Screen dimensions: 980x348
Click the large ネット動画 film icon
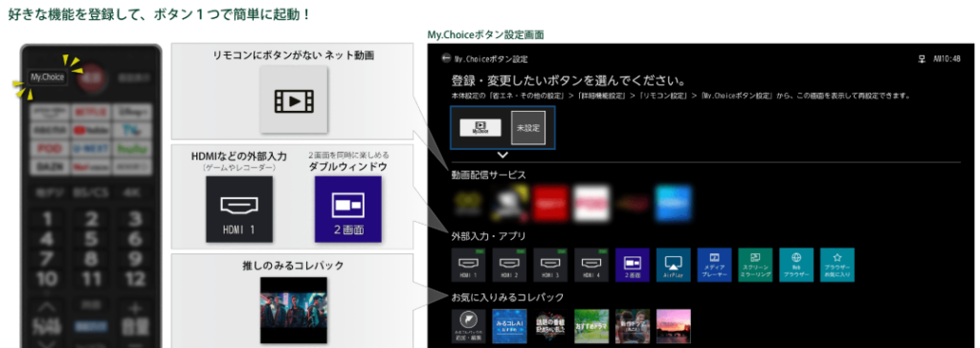(294, 100)
